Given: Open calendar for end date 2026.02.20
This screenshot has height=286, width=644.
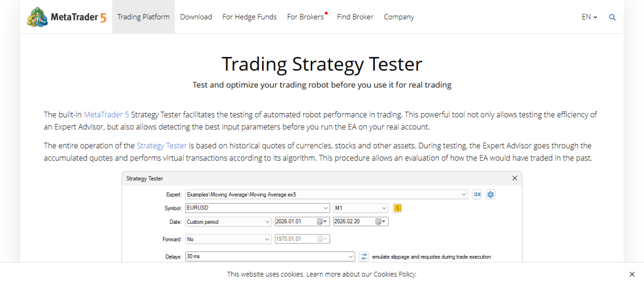Looking at the screenshot, I should tap(380, 222).
